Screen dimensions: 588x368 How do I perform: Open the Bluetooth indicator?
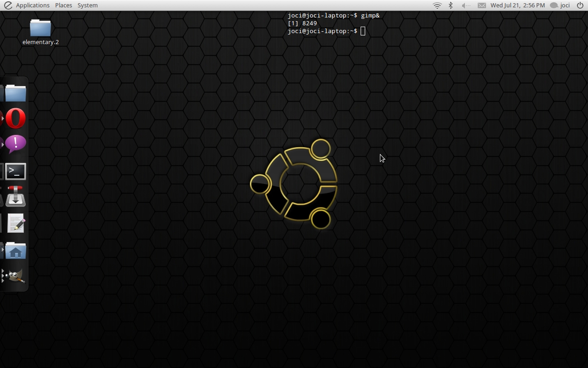451,5
